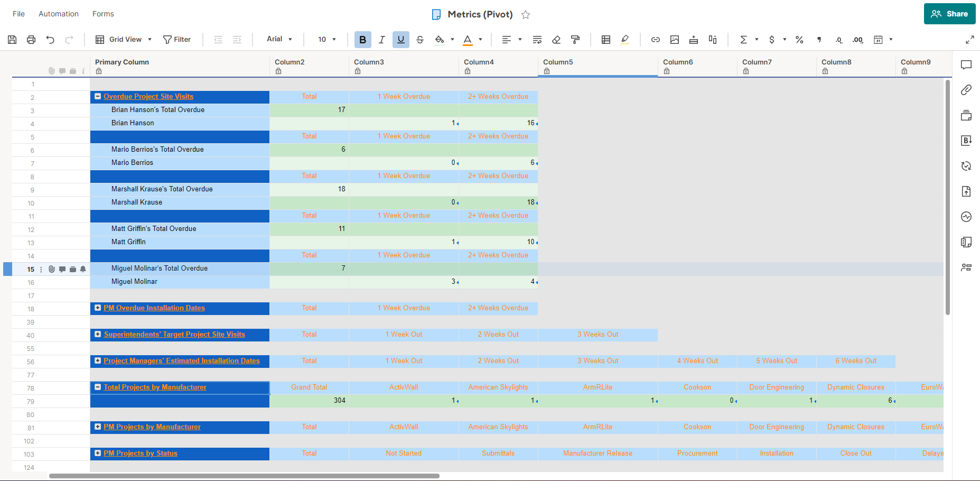The height and width of the screenshot is (481, 980).
Task: Open the Arial font dropdown
Action: pos(279,39)
